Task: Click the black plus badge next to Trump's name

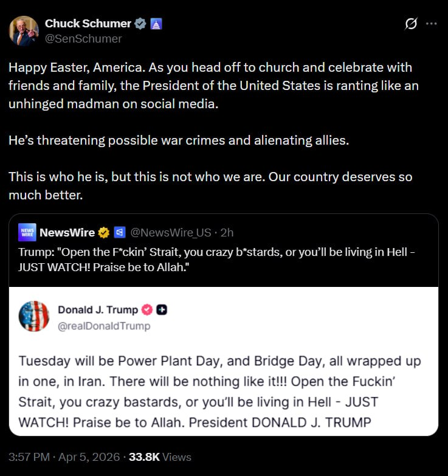Action: pyautogui.click(x=162, y=310)
